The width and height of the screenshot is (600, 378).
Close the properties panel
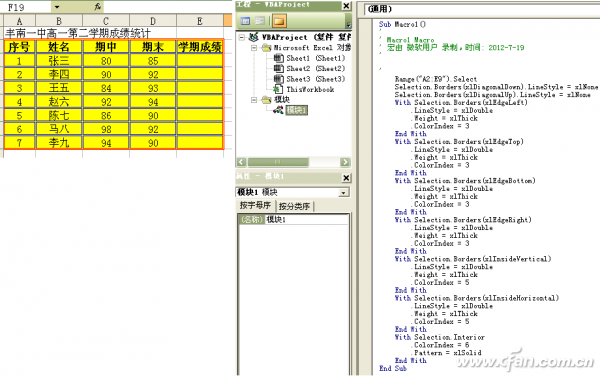click(x=346, y=178)
